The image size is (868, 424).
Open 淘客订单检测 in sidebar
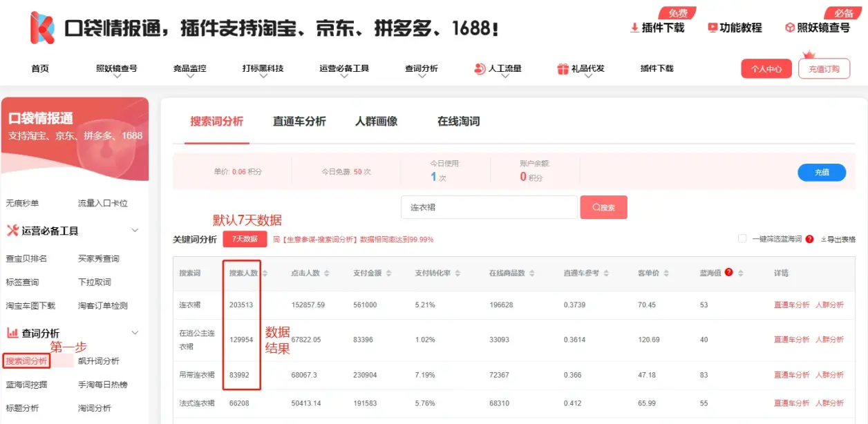tap(103, 305)
